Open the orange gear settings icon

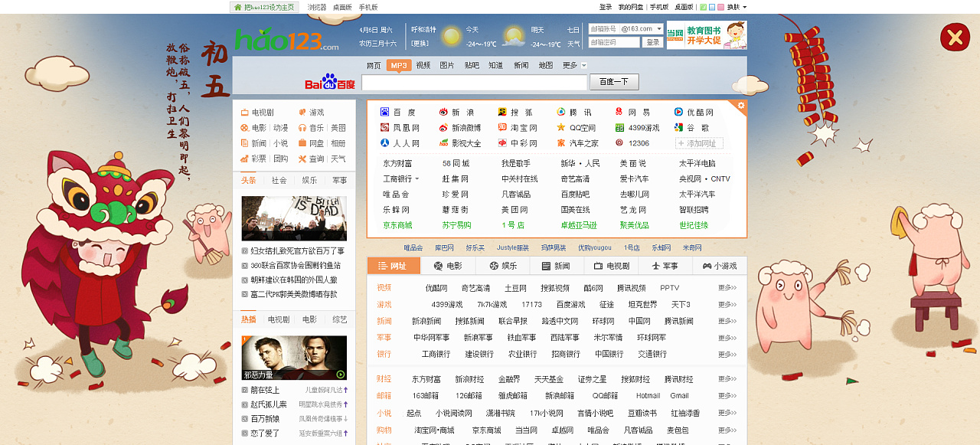tap(740, 104)
